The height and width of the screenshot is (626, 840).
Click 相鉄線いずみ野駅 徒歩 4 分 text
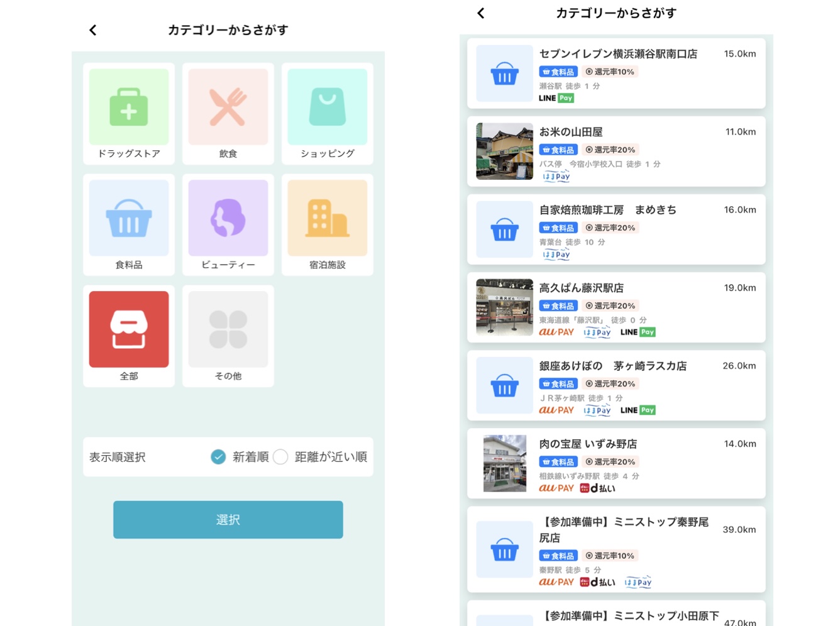point(589,476)
